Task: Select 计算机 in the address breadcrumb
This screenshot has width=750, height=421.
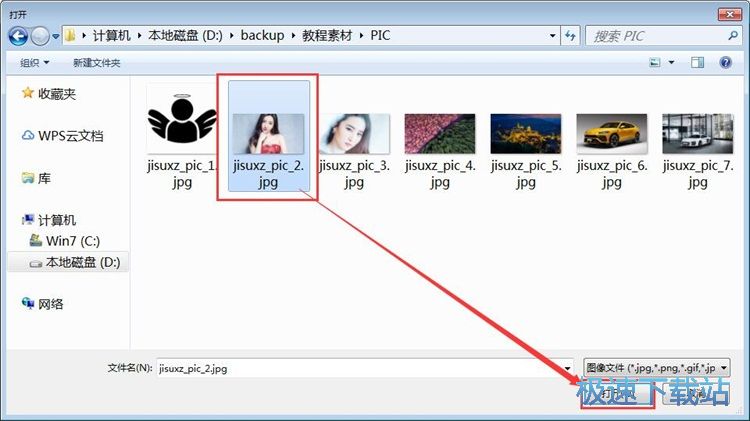Action: point(111,35)
